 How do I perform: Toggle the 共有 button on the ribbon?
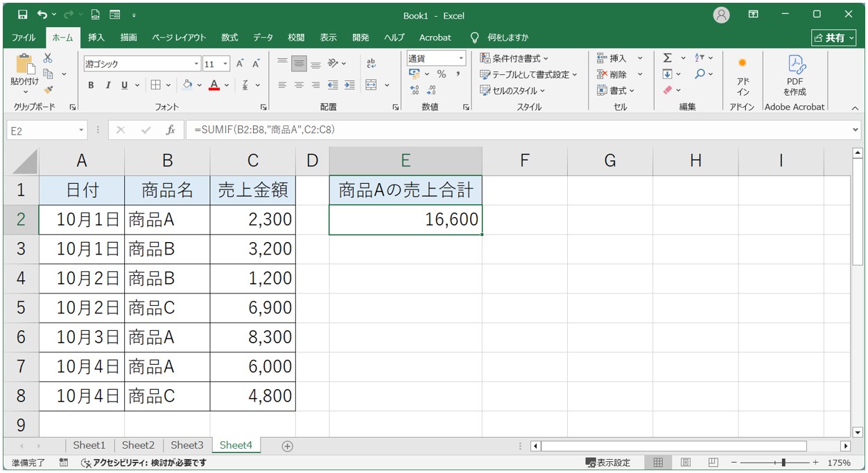835,37
